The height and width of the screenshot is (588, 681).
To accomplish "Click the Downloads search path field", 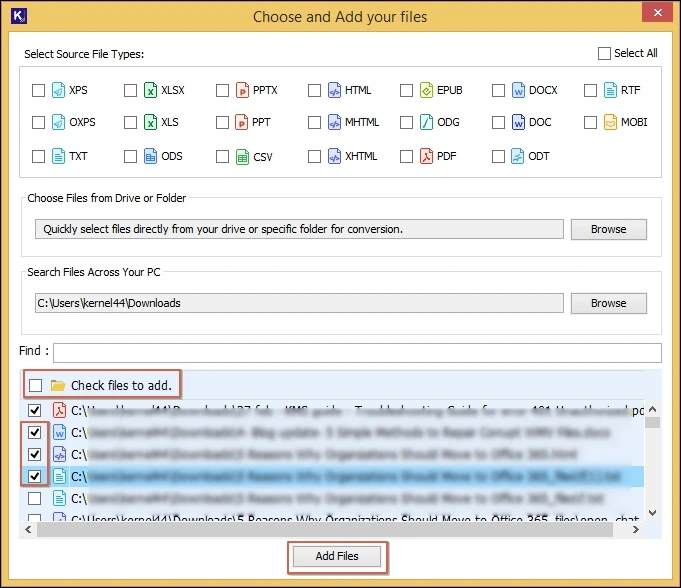I will pyautogui.click(x=299, y=303).
